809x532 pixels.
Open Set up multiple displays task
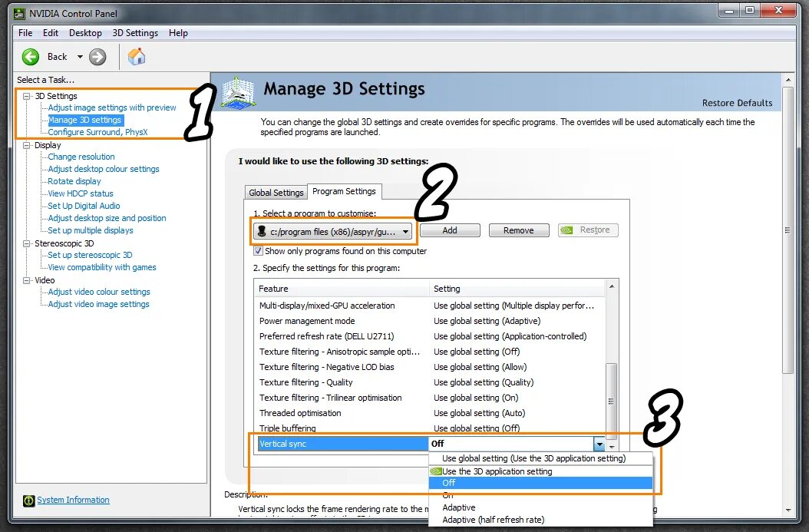point(91,230)
